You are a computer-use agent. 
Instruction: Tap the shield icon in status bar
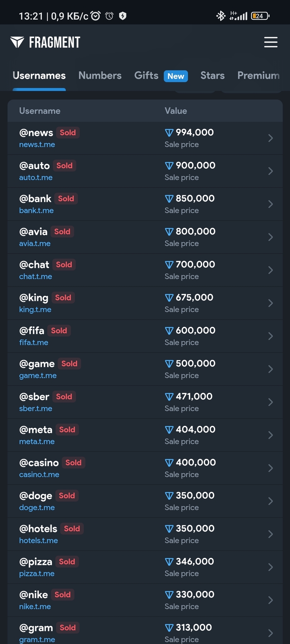click(x=123, y=16)
